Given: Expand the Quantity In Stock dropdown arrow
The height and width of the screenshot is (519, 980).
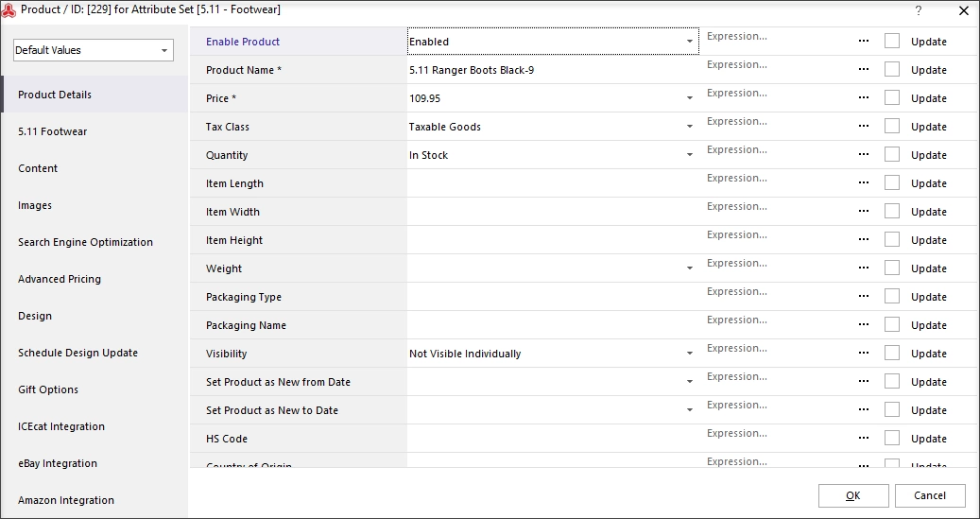Looking at the screenshot, I should [x=689, y=154].
